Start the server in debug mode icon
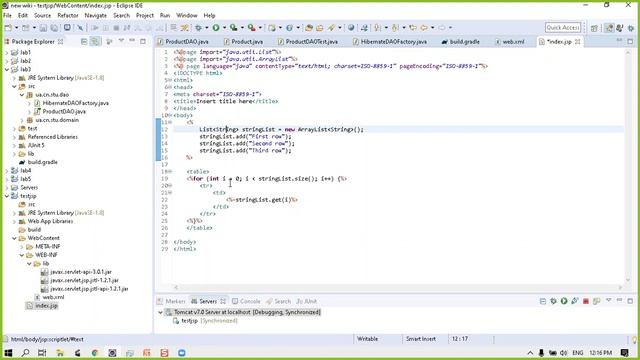Image resolution: width=640 pixels, height=360 pixels. click(x=553, y=301)
